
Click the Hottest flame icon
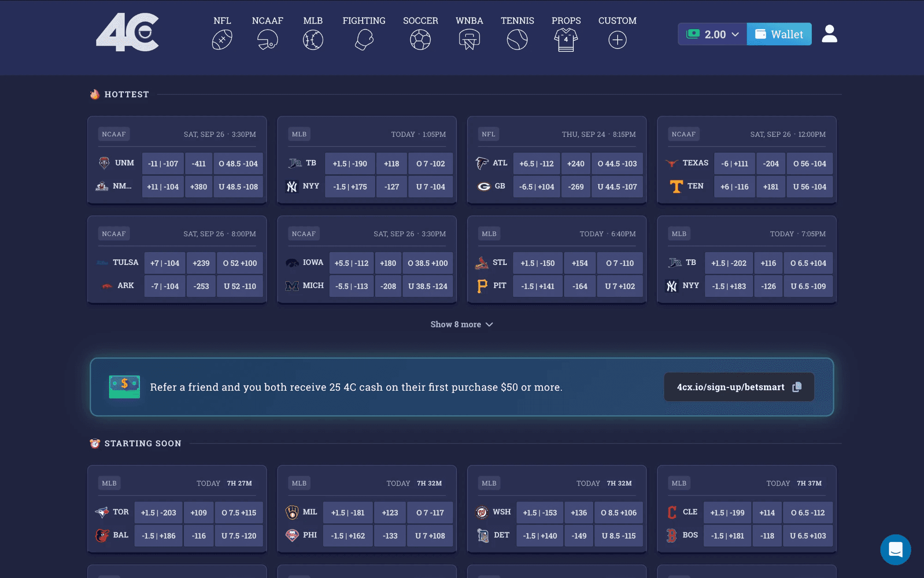pyautogui.click(x=95, y=94)
